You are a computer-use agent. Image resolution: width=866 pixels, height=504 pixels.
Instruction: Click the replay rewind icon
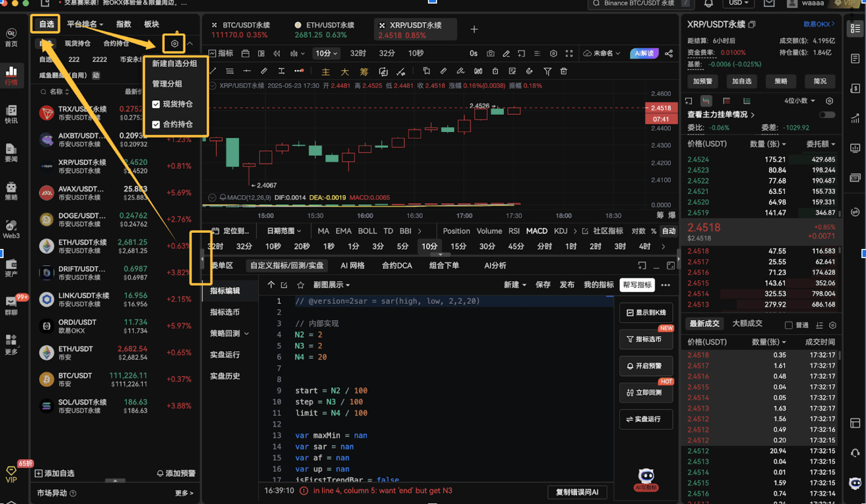click(x=277, y=53)
